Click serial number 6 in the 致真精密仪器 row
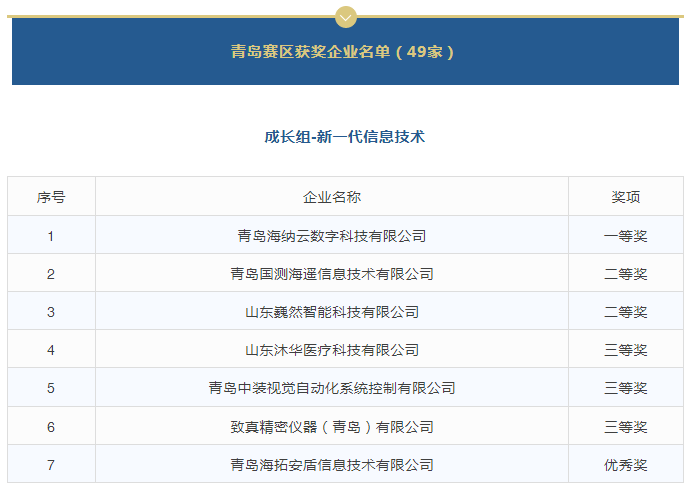691x489 pixels. pyautogui.click(x=51, y=427)
